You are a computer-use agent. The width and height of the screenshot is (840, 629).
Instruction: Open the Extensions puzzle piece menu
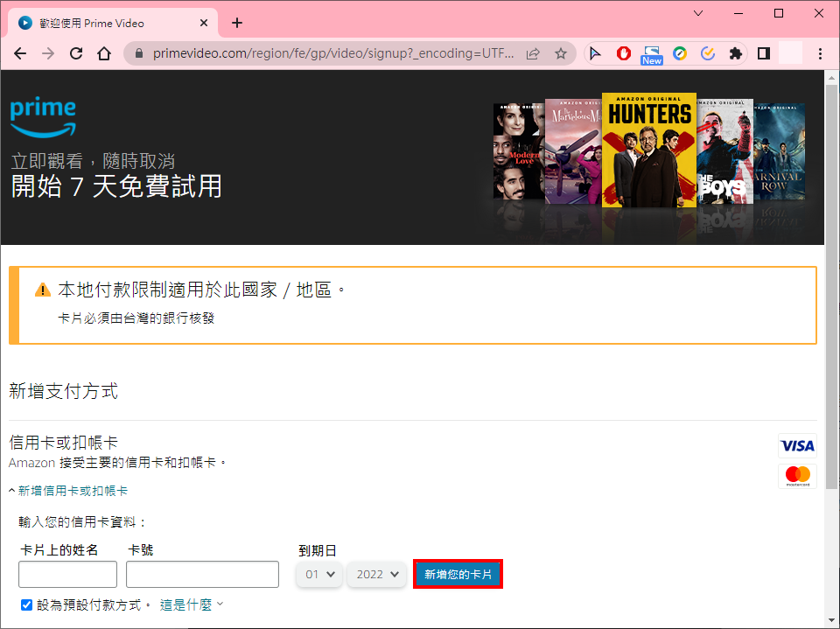point(736,53)
